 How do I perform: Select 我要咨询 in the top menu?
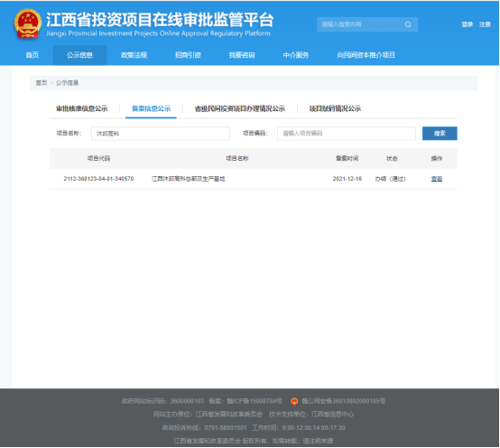tap(242, 55)
